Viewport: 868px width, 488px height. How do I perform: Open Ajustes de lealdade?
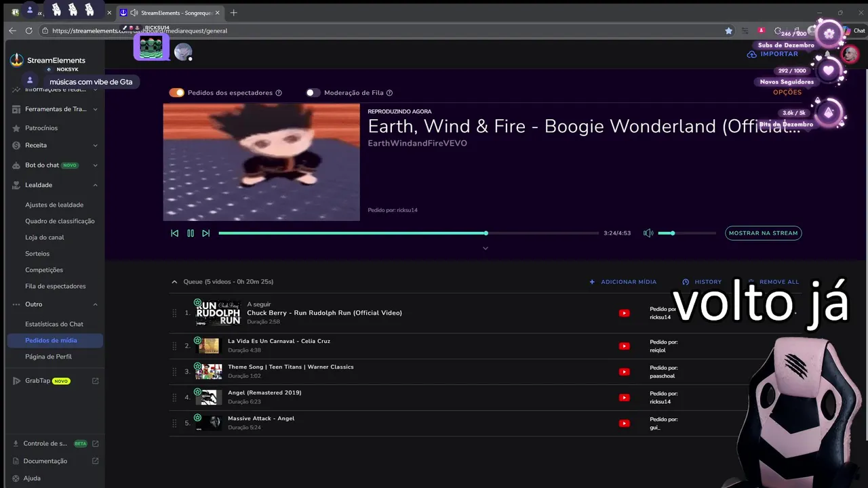(54, 205)
